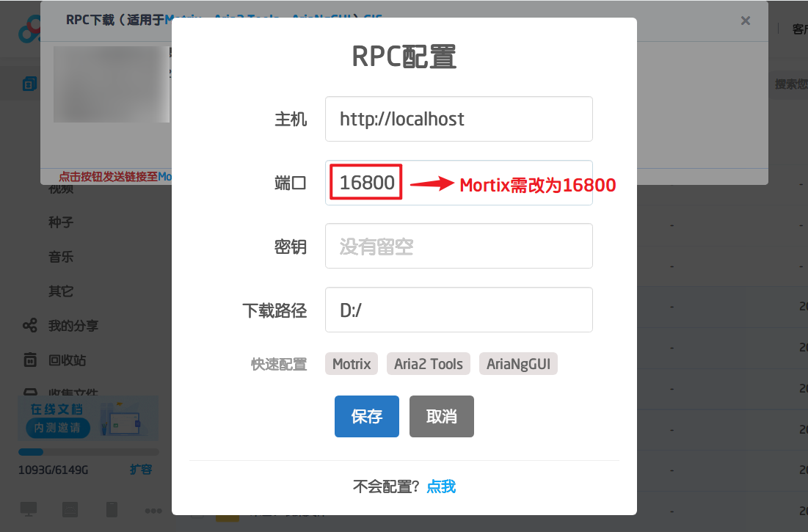The image size is (808, 532).
Task: Click the share icon beside 我的分享
Action: [30, 326]
